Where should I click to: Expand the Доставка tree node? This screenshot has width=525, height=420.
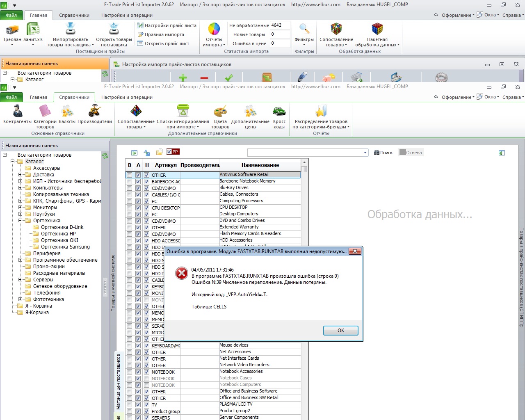tap(20, 175)
